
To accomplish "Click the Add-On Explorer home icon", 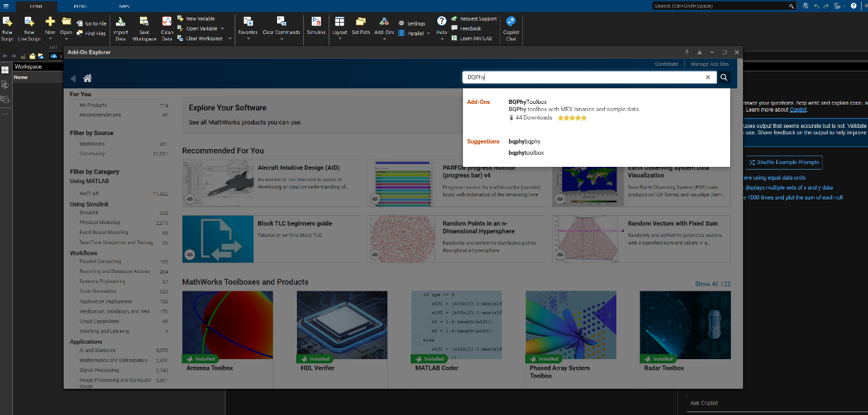I will click(x=87, y=78).
